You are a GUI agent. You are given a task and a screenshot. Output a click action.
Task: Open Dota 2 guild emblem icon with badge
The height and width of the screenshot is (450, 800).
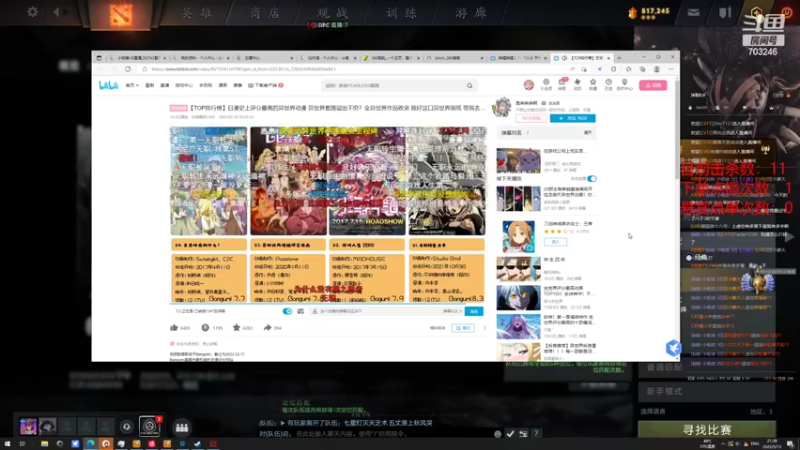(149, 426)
